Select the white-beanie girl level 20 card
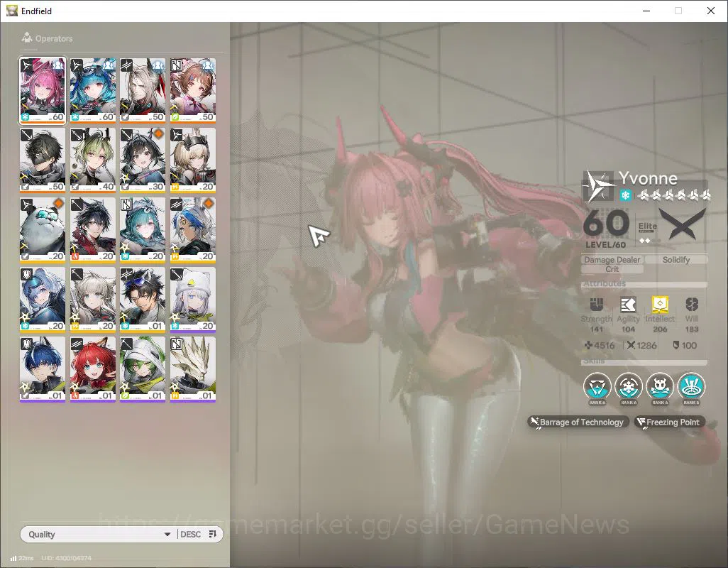Image resolution: width=728 pixels, height=568 pixels. point(193,300)
